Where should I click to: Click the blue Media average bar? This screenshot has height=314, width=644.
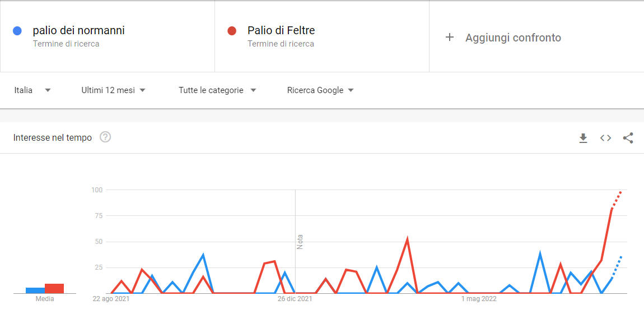[x=35, y=290]
